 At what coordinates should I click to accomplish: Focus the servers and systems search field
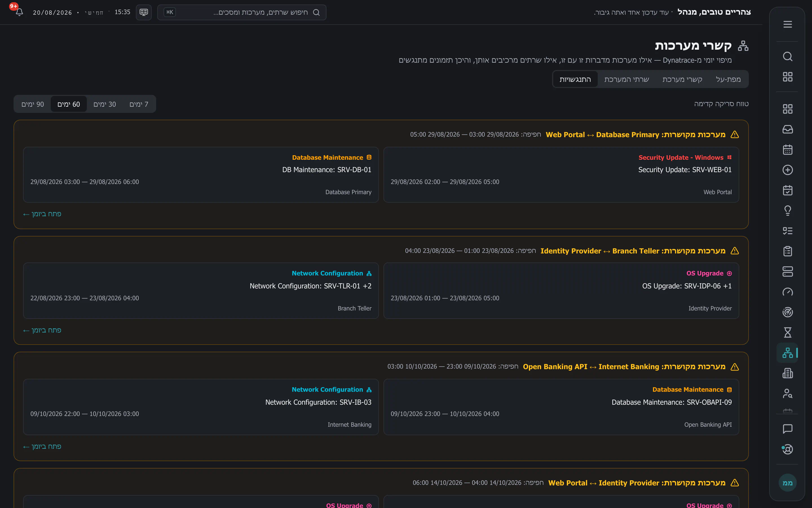pos(242,12)
